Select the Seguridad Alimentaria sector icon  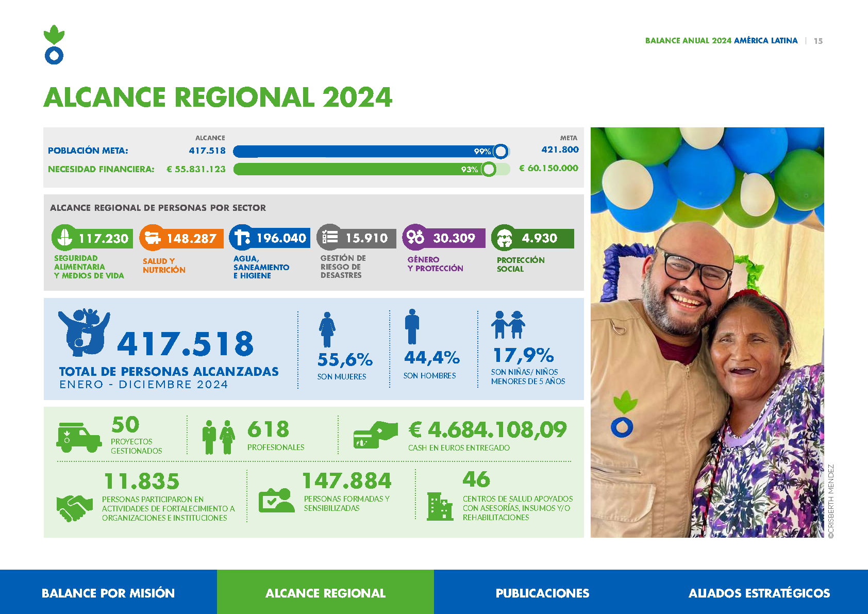tap(64, 238)
